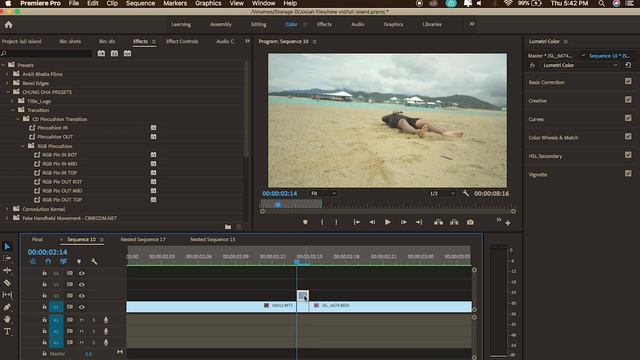Viewport: 640px width, 360px height.
Task: Open the Markers menu
Action: [175, 3]
